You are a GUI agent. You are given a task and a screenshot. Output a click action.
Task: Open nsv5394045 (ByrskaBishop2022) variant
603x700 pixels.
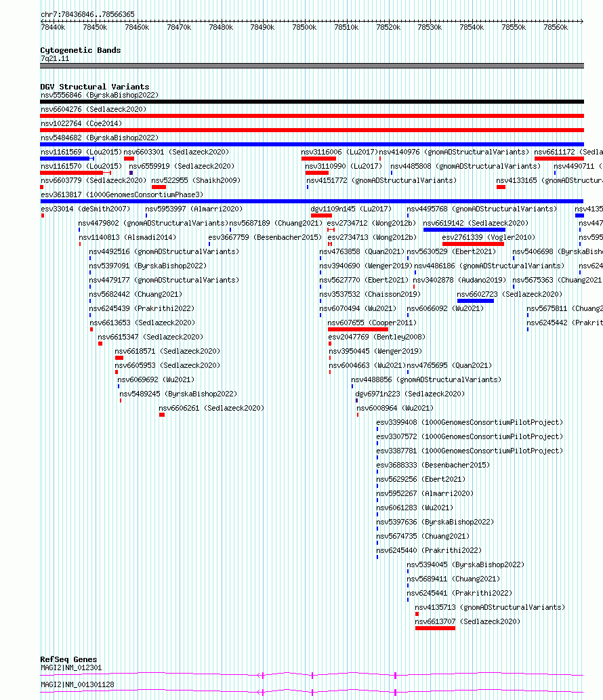[465, 564]
